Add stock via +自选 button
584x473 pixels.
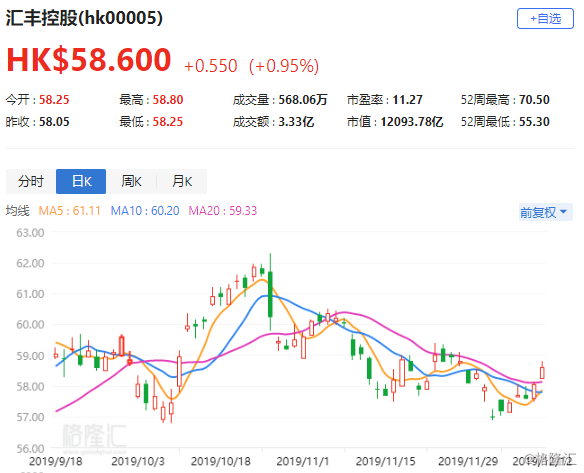click(x=545, y=19)
